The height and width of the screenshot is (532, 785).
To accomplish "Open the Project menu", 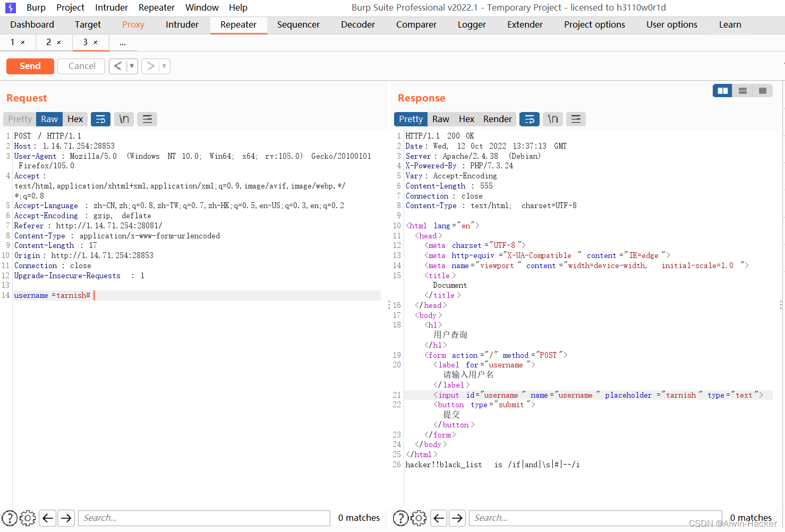I will [70, 7].
